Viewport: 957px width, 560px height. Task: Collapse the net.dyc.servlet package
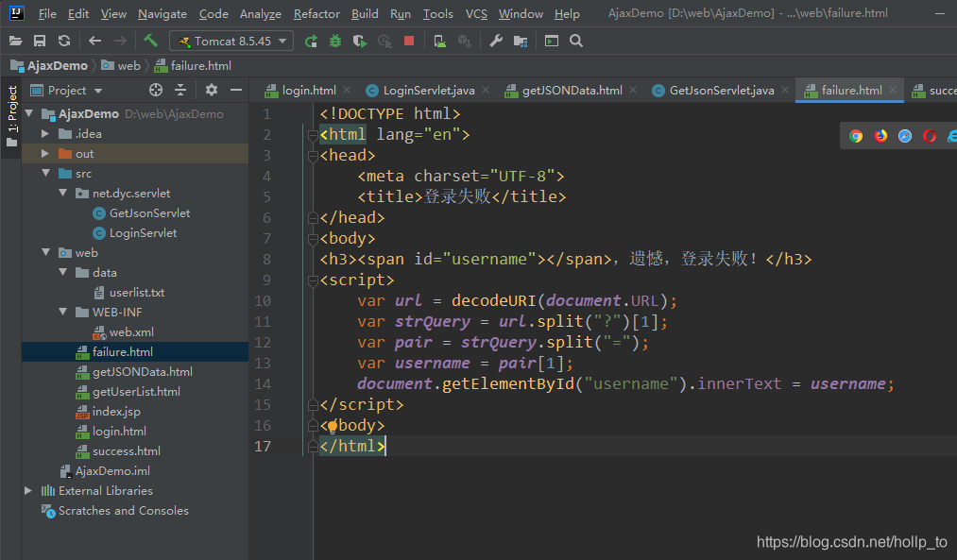click(63, 193)
